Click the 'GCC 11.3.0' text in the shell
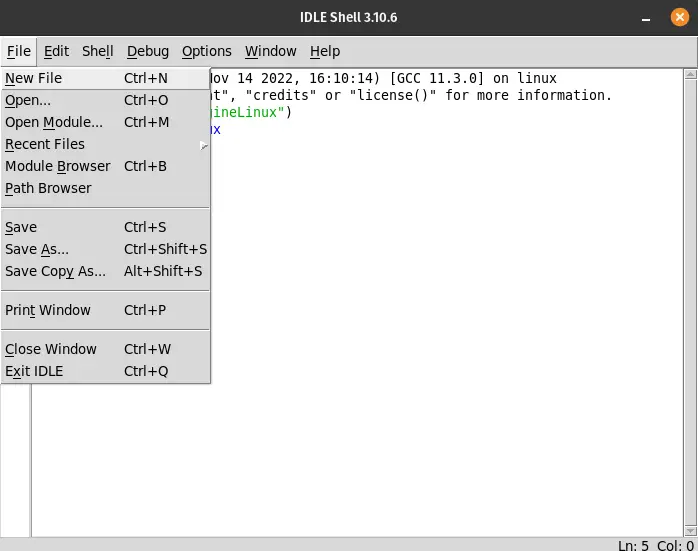The image size is (698, 551). pos(436,78)
